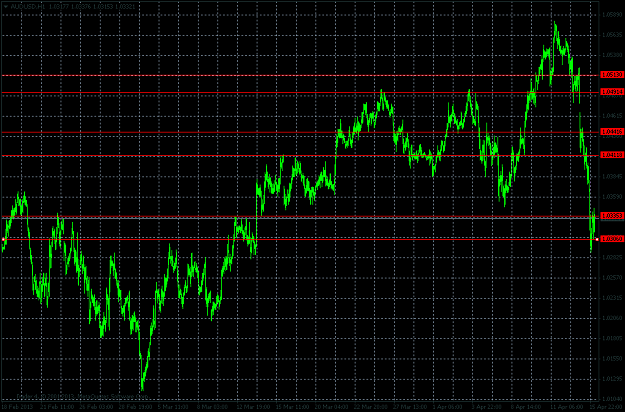This screenshot has width=625, height=412.
Task: Click the 21 Feb 11:00 time axis label
Action: point(56,407)
